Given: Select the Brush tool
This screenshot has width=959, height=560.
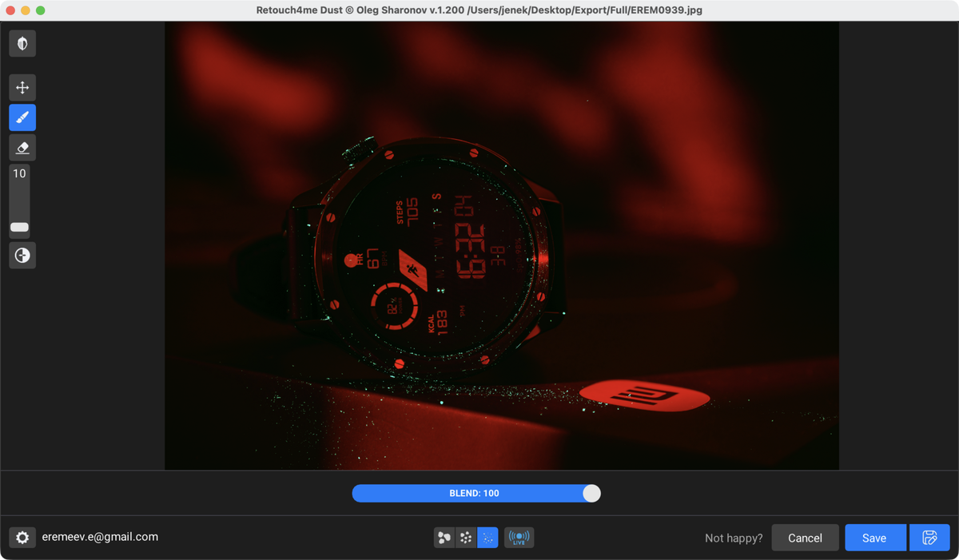Looking at the screenshot, I should 22,117.
